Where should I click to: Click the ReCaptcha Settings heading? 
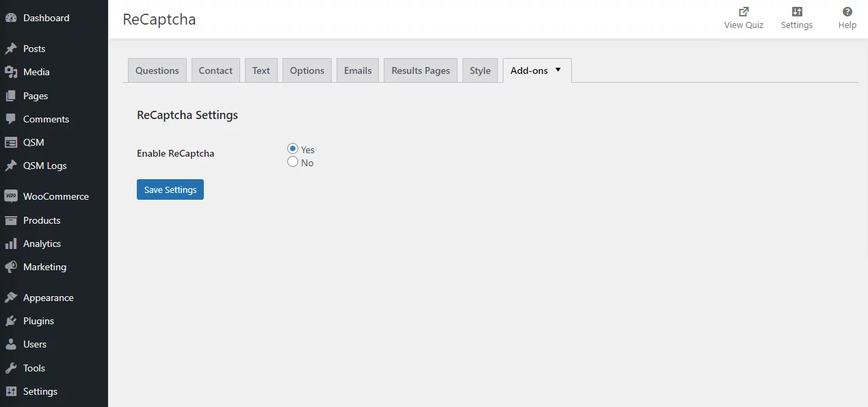click(187, 115)
